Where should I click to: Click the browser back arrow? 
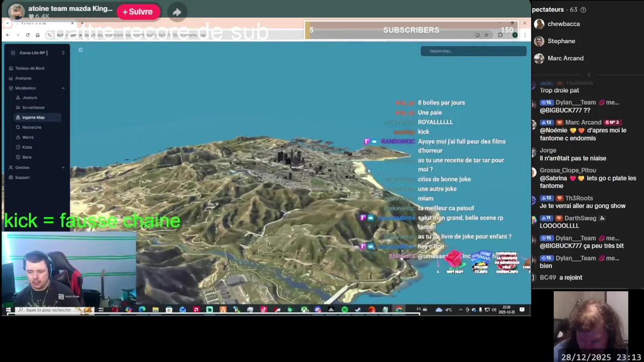pos(8,35)
